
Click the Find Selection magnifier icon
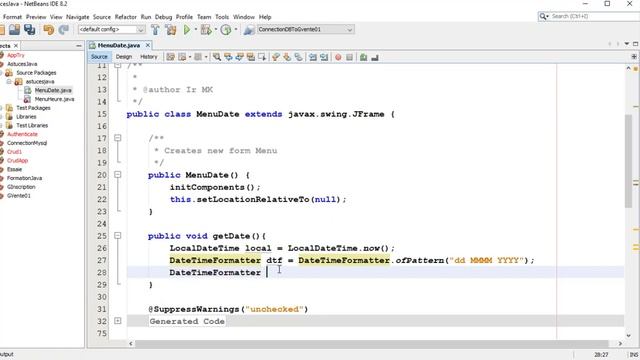click(217, 57)
